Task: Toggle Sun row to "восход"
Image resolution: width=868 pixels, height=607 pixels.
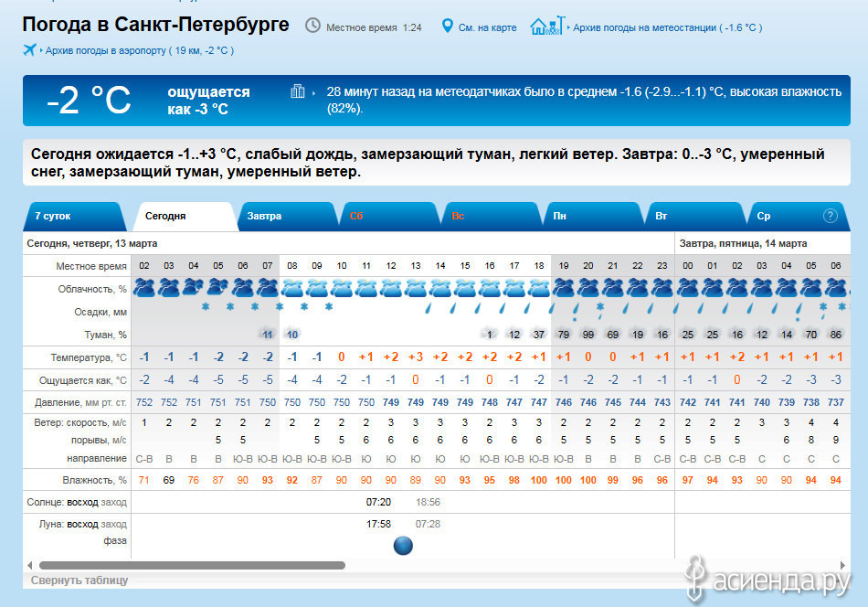Action: [82, 502]
